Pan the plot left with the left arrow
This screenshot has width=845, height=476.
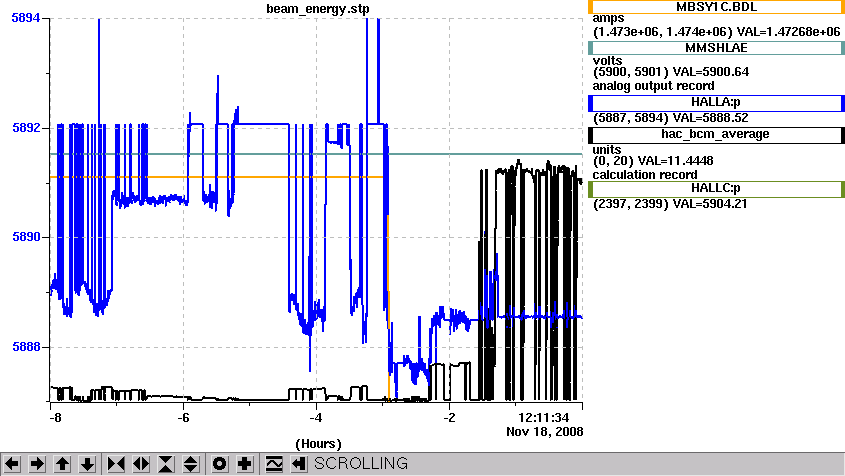click(x=12, y=464)
